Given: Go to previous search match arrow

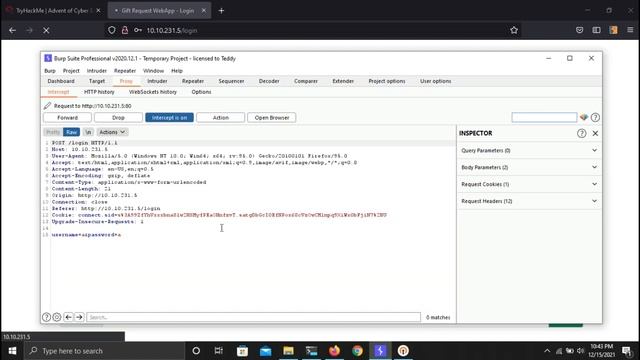Looking at the screenshot, I should [x=68, y=317].
